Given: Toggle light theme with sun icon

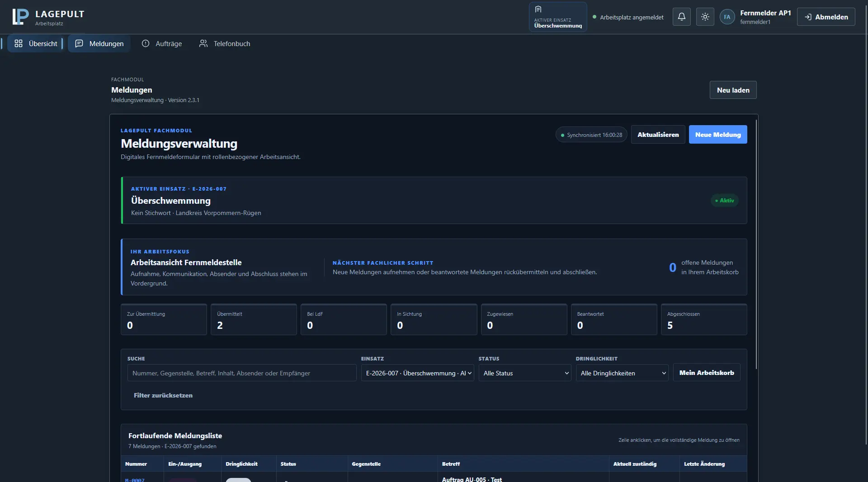Looking at the screenshot, I should point(705,17).
